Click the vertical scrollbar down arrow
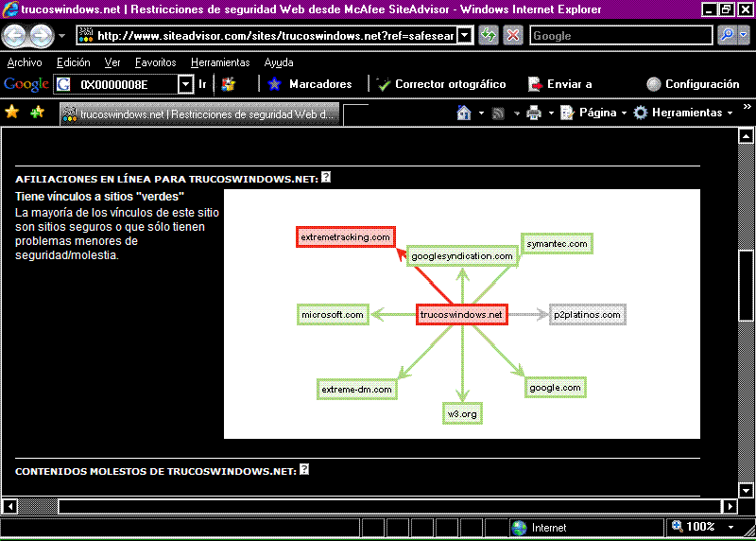Image resolution: width=756 pixels, height=541 pixels. click(x=746, y=490)
